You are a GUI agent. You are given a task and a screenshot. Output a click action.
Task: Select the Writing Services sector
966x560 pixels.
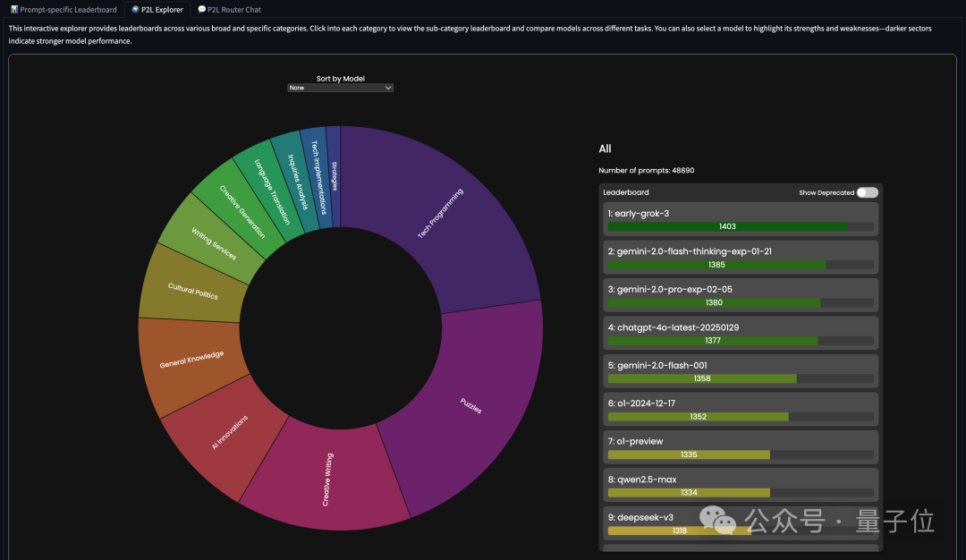[x=214, y=243]
